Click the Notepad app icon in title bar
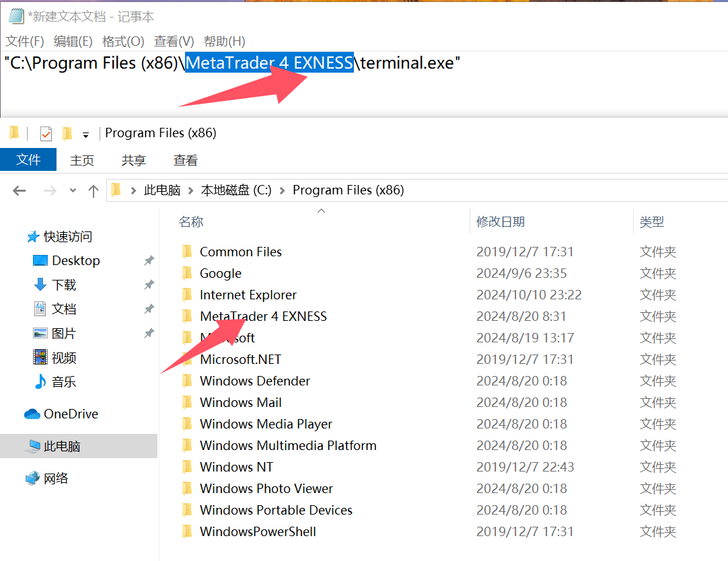The height and width of the screenshot is (561, 728). (x=16, y=16)
